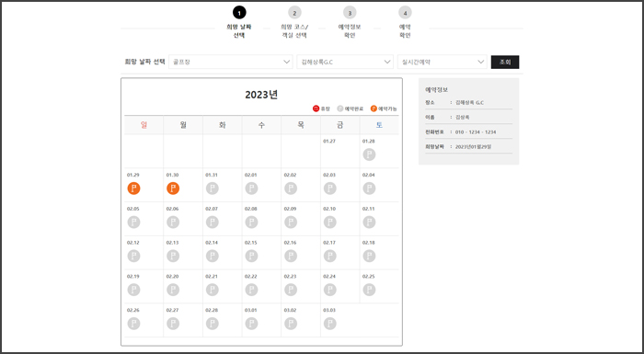Click the gray flag icon under 02.07
644x354 pixels.
tap(212, 223)
